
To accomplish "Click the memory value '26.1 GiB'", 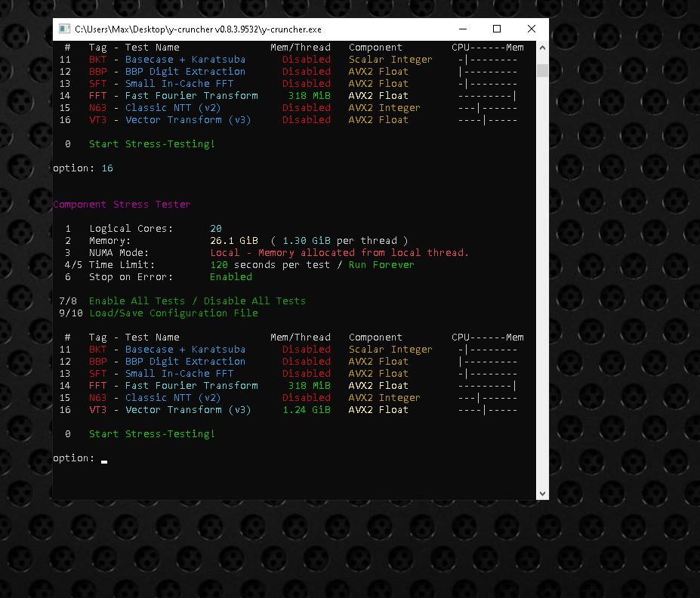I will tap(234, 241).
